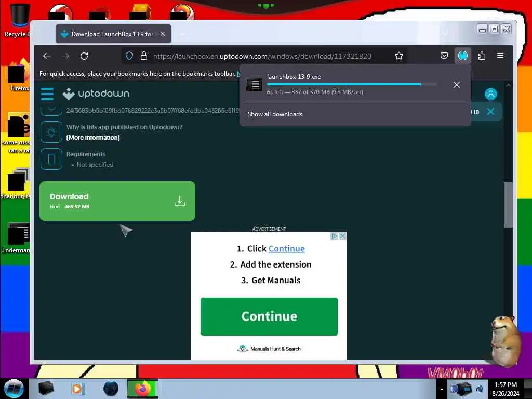The width and height of the screenshot is (532, 399).
Task: Click the lightbulb info icon
Action: (51, 132)
